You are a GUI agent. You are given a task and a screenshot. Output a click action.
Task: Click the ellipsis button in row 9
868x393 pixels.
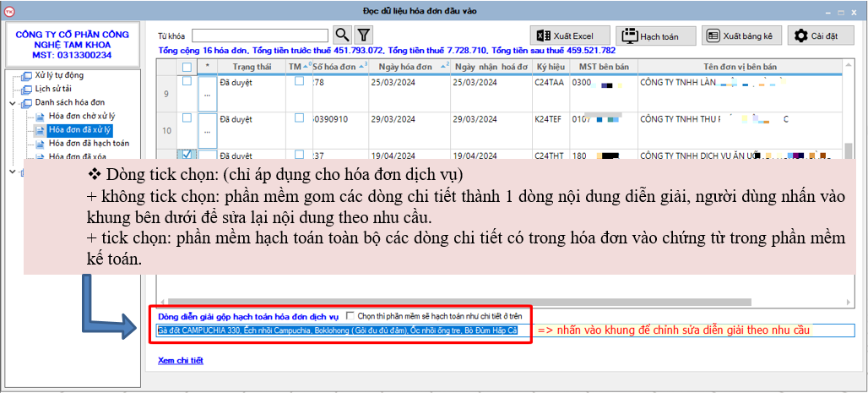point(207,94)
